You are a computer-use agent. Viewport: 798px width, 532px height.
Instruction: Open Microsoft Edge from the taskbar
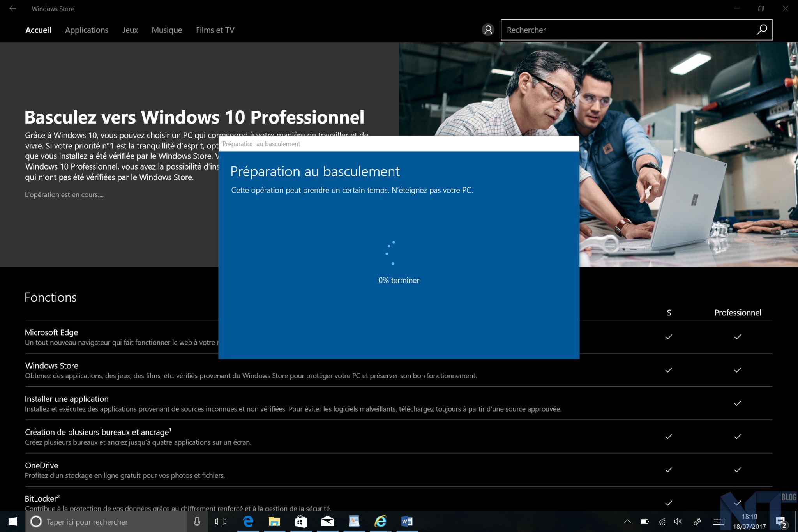click(x=248, y=521)
